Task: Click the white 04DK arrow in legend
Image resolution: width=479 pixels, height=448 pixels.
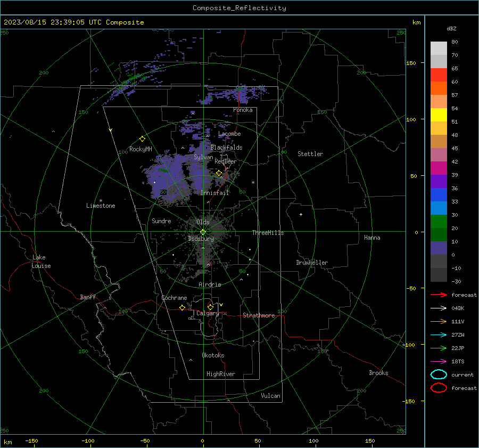Action: (439, 308)
